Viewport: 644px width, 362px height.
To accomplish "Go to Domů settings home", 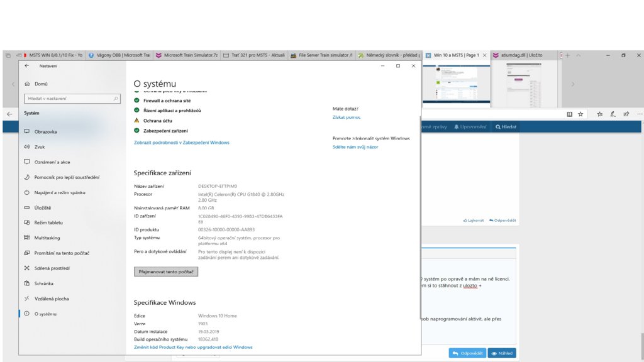I will pyautogui.click(x=41, y=84).
